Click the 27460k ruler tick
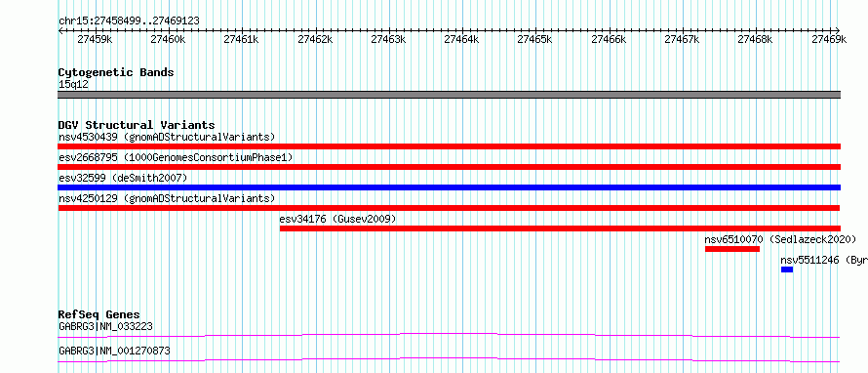Viewport: 868px width, 373px height. [x=169, y=39]
